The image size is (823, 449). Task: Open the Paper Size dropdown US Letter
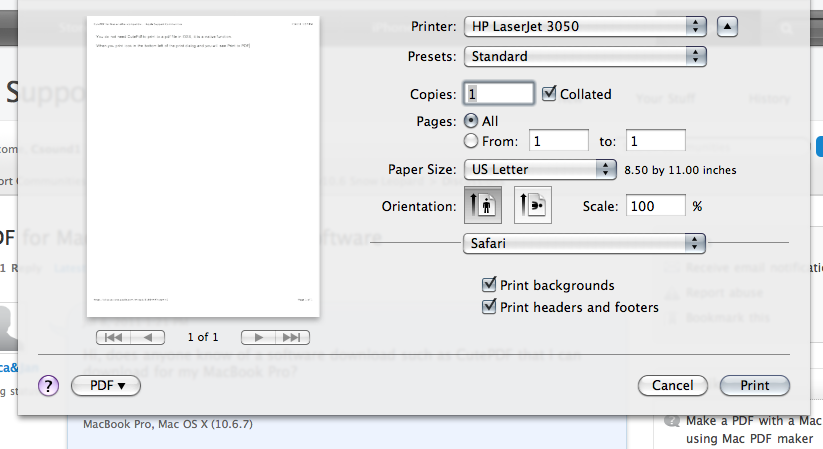coord(540,169)
